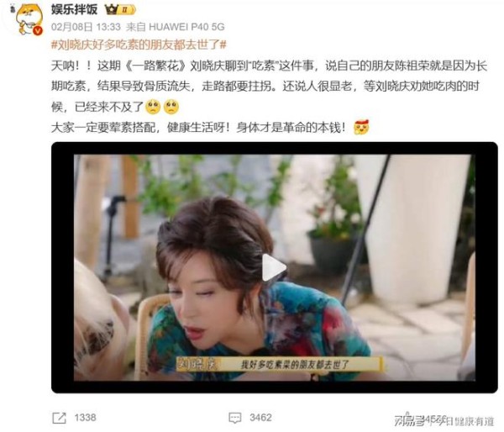Open comments via the speech bubble icon
This screenshot has height=432, width=504.
tap(234, 418)
